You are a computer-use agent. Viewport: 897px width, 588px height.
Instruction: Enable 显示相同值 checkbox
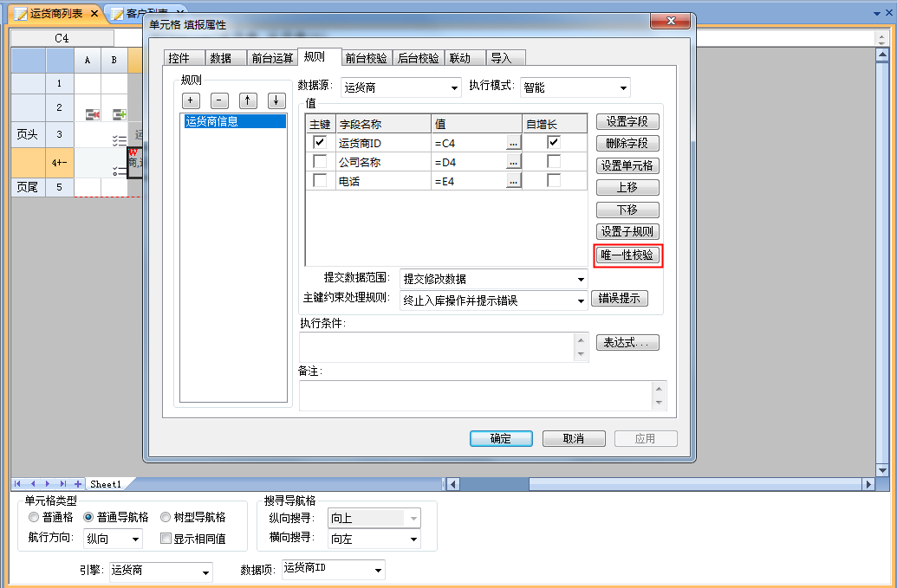point(166,539)
